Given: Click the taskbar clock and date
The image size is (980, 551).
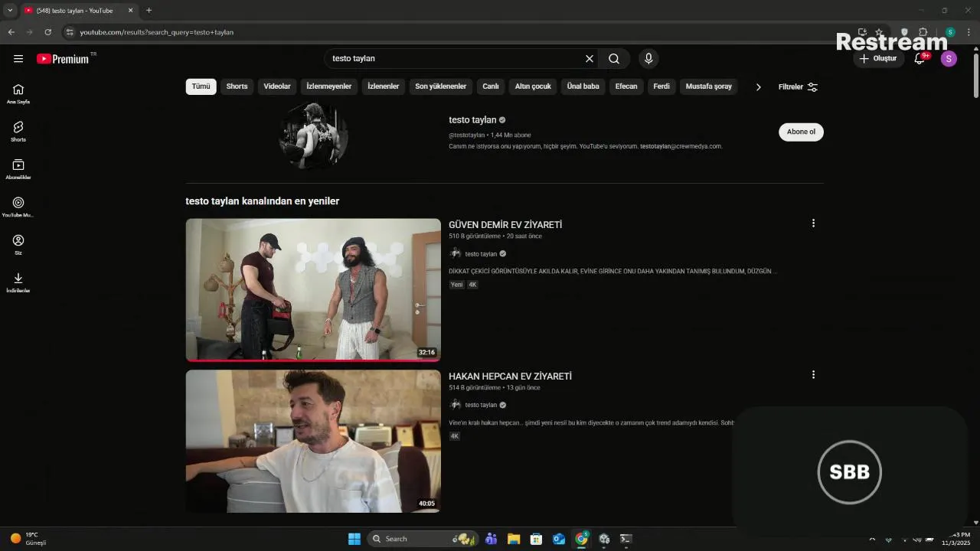Looking at the screenshot, I should pos(957,539).
